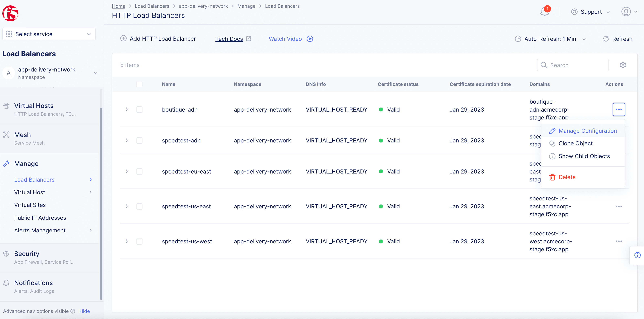Expand the speedtest-eu-east row
644x319 pixels.
126,172
